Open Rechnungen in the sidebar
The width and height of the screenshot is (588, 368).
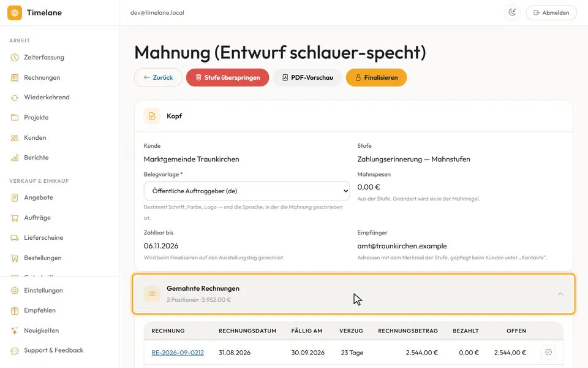42,78
